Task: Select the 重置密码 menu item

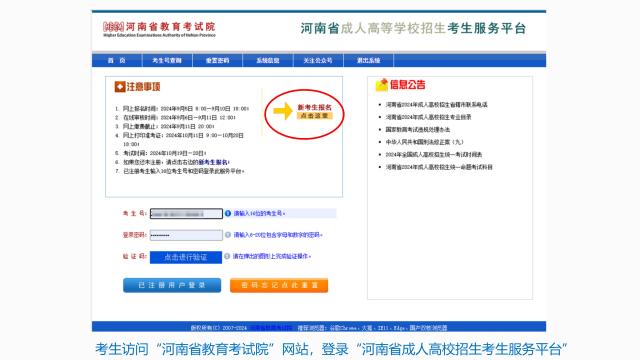Action: pos(217,60)
